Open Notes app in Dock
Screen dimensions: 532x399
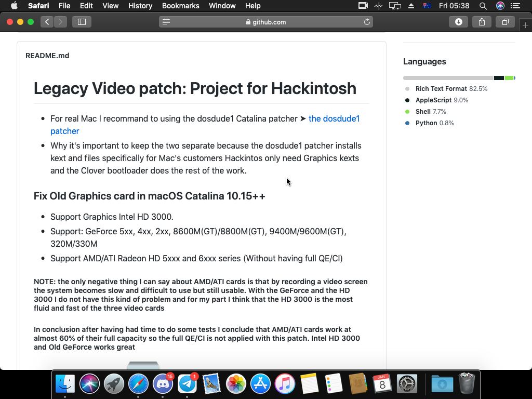pyautogui.click(x=309, y=384)
